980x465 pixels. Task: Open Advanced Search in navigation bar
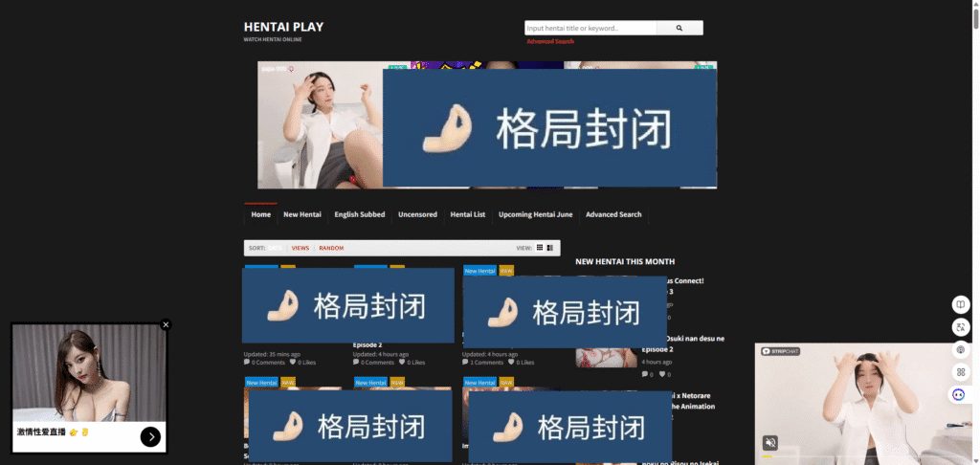tap(613, 214)
